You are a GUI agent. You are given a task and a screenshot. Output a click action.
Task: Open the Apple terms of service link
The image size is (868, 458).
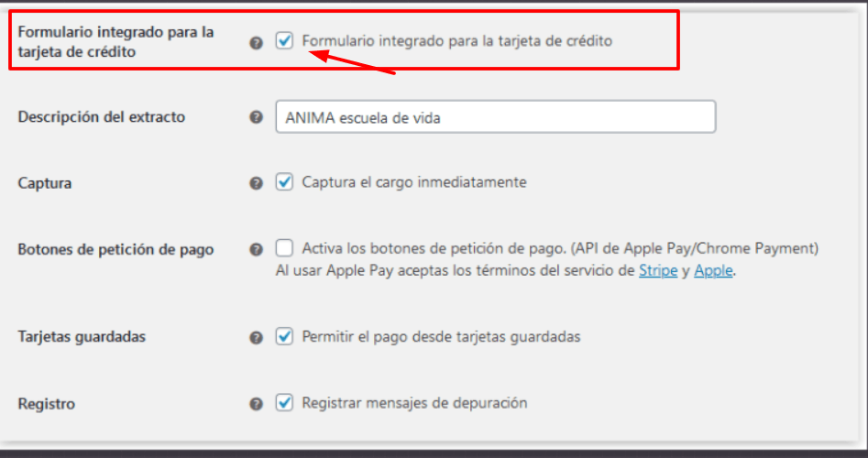713,270
